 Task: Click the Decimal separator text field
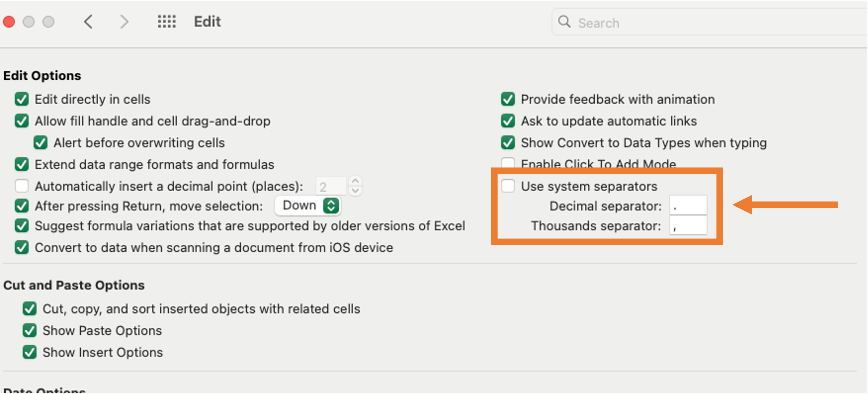pyautogui.click(x=688, y=205)
